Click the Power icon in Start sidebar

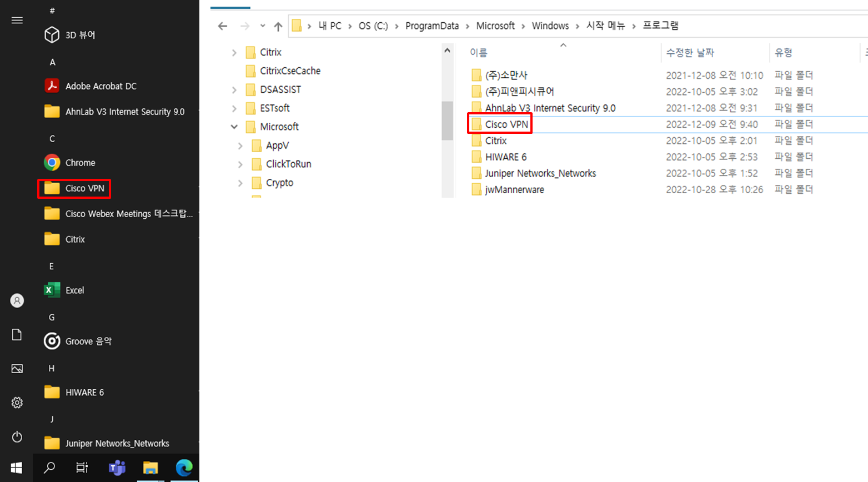tap(17, 437)
